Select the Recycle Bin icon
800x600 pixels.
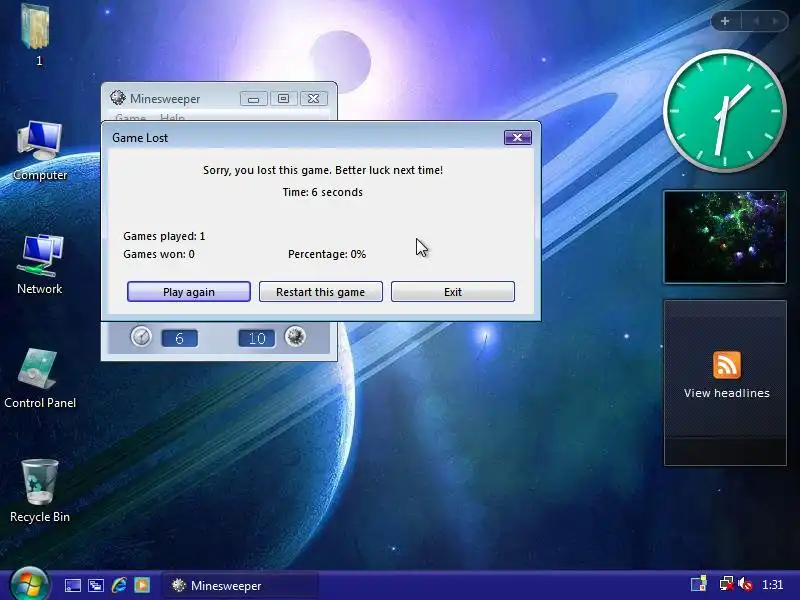click(x=40, y=491)
